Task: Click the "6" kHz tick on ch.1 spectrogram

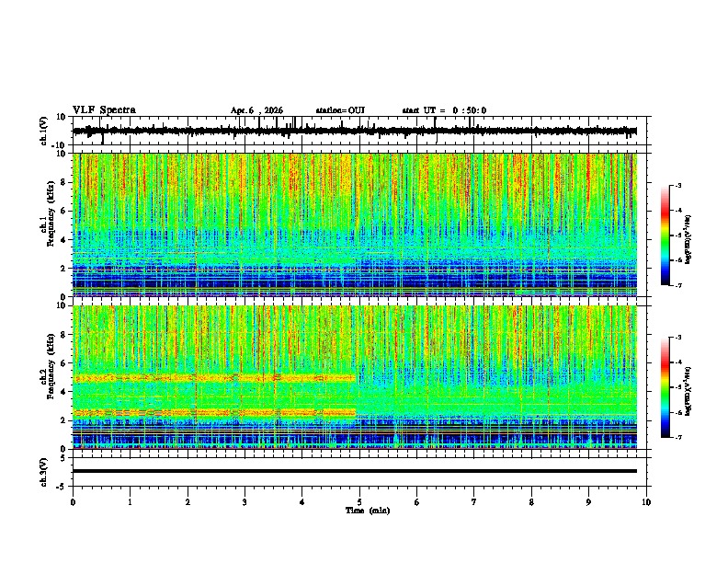Action: click(x=63, y=211)
